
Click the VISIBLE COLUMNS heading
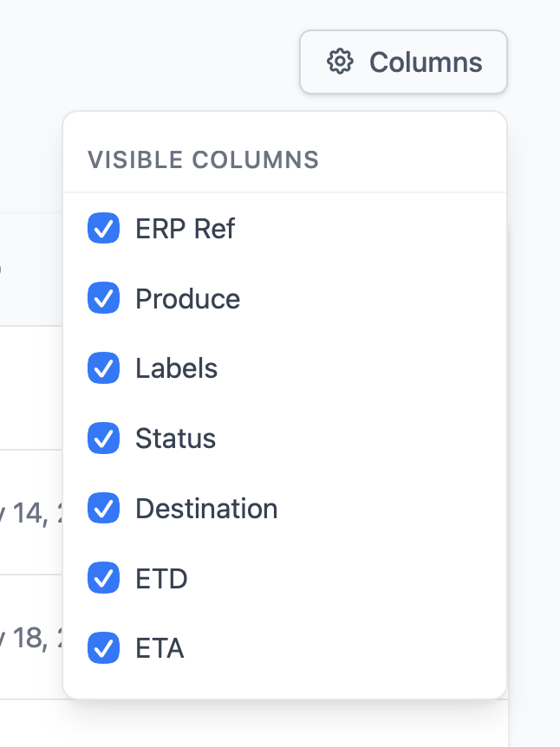[x=203, y=159]
